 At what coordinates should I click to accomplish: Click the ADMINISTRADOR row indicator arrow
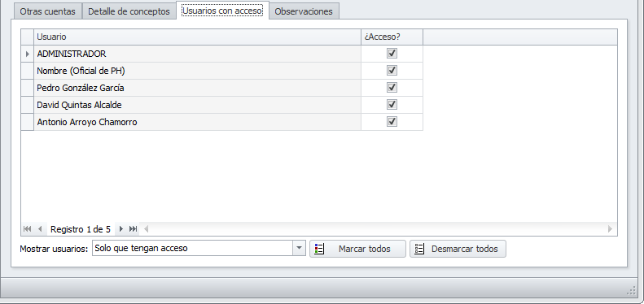pyautogui.click(x=28, y=54)
